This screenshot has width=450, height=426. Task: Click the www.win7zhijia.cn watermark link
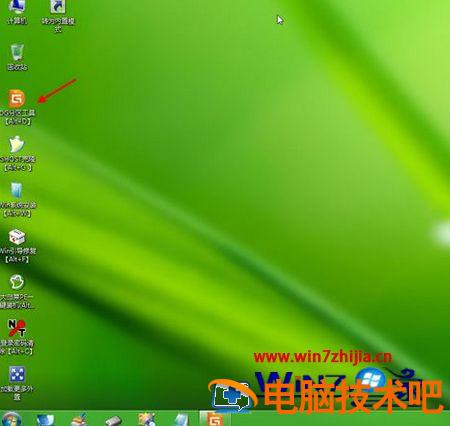click(x=323, y=357)
